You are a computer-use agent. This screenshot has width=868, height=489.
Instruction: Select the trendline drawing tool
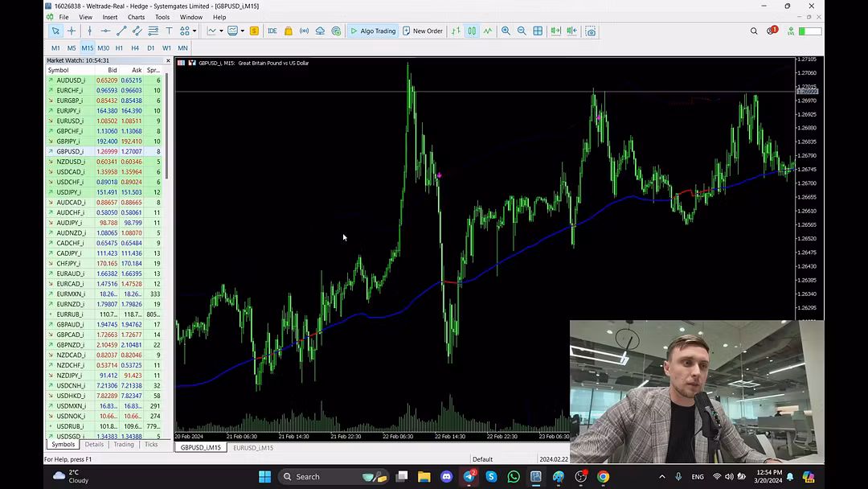coord(121,31)
